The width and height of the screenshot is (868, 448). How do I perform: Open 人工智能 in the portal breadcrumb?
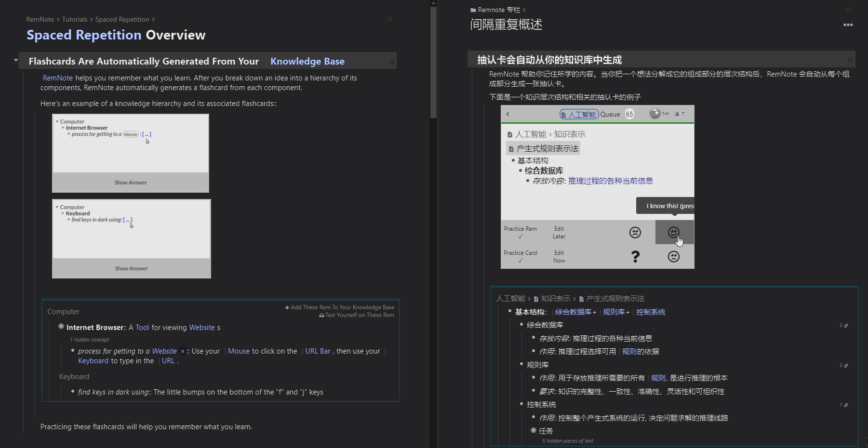tap(510, 299)
